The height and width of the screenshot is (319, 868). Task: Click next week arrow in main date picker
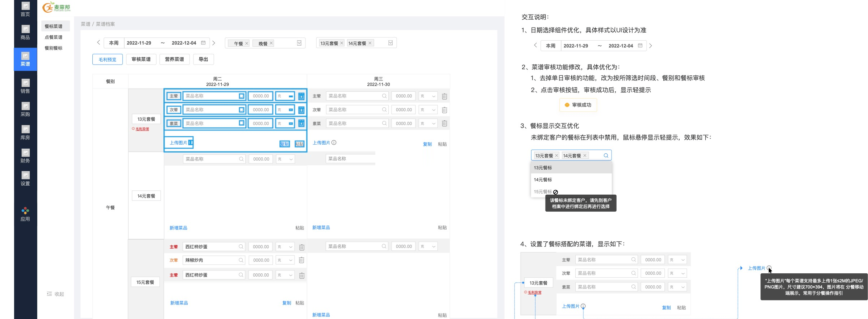point(214,43)
